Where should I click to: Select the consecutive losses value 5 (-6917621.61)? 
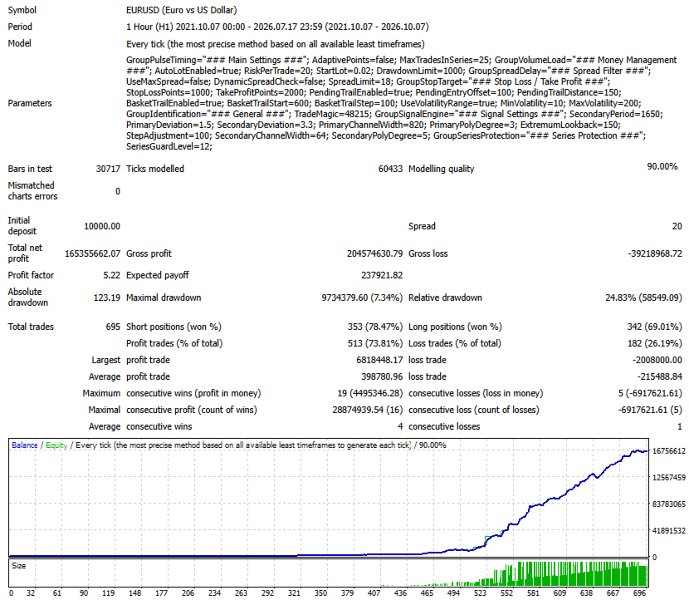[x=650, y=393]
